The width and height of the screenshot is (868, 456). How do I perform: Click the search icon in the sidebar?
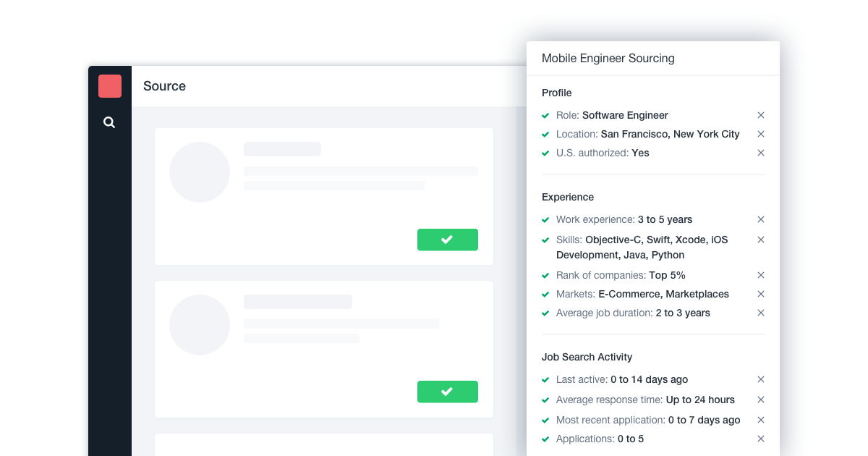click(x=109, y=122)
